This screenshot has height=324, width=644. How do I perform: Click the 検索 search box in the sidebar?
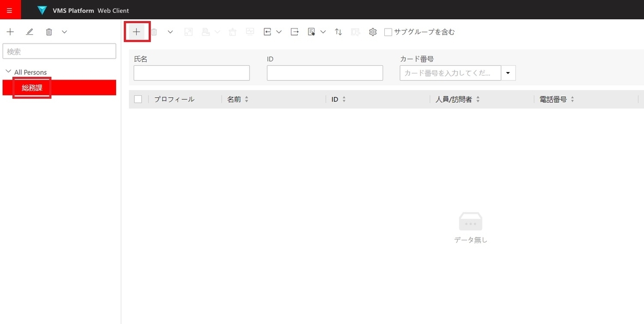(x=59, y=51)
